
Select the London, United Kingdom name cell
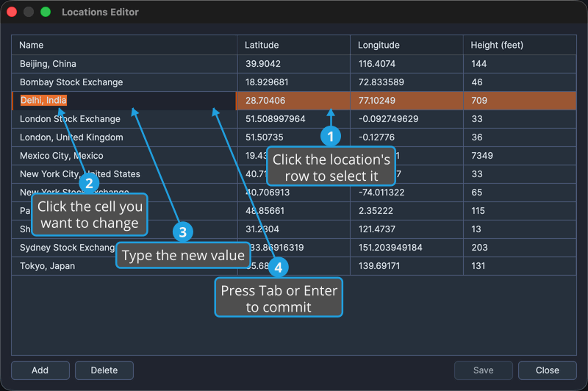(124, 137)
